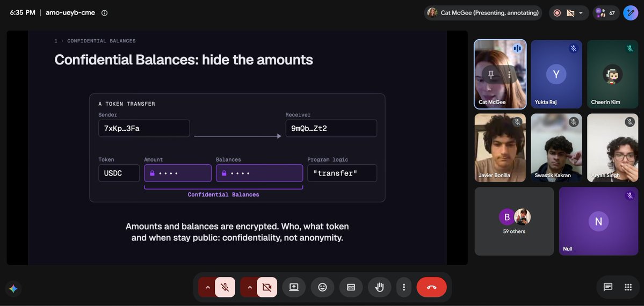
Task: Open the Gemini spark button
Action: click(x=13, y=289)
